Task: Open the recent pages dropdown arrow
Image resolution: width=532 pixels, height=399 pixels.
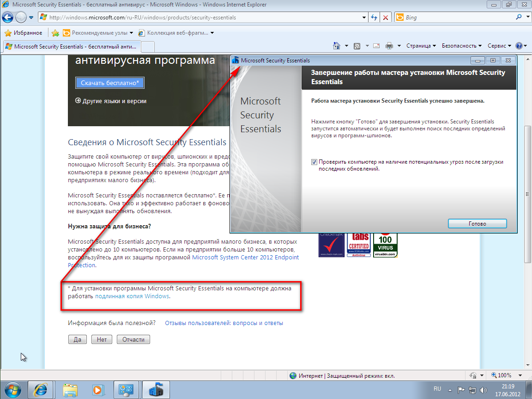Action: (x=31, y=17)
